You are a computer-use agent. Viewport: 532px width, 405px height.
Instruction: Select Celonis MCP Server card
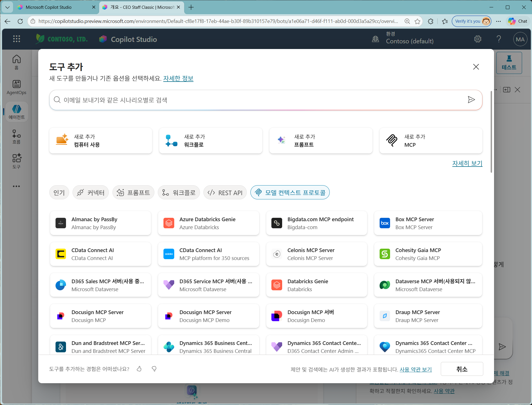316,254
